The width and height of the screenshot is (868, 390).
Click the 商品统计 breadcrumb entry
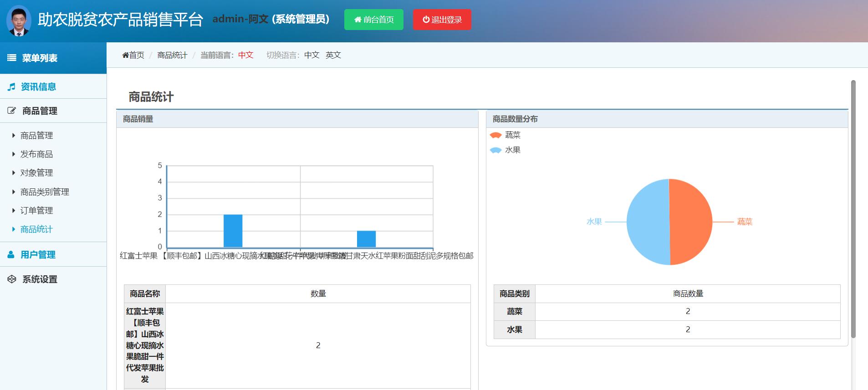[x=172, y=55]
